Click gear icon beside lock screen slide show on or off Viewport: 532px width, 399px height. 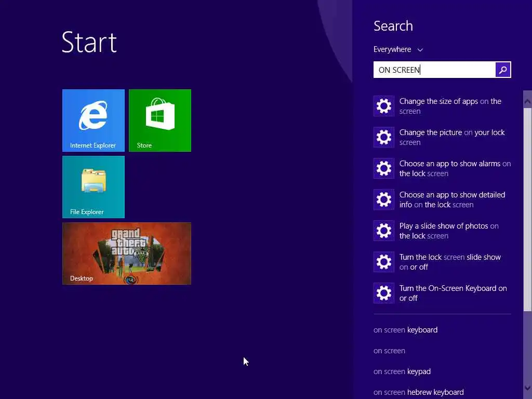384,262
